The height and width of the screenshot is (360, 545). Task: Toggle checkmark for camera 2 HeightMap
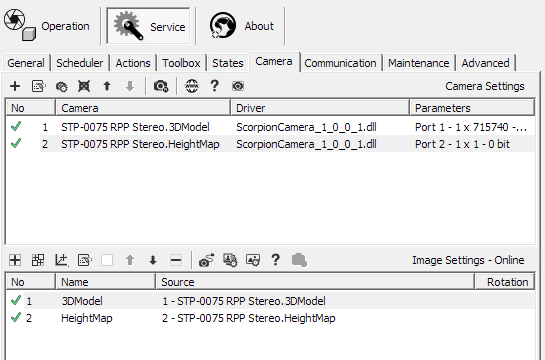pos(16,143)
